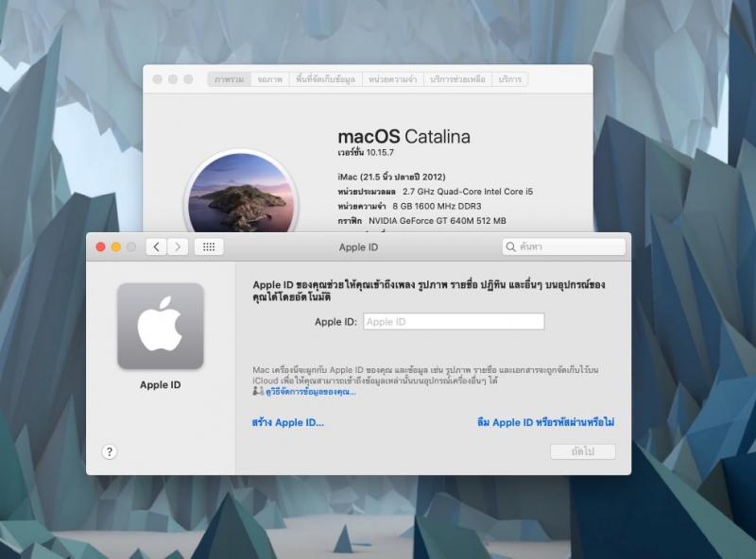756x559 pixels.
Task: Select the พื้นที่จัดเก็บข้อมูล tab
Action: click(325, 79)
